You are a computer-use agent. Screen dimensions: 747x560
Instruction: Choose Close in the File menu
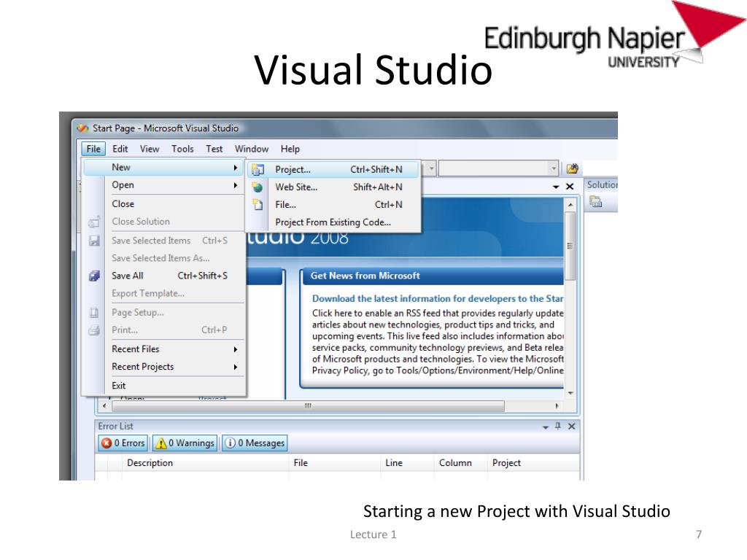point(123,204)
